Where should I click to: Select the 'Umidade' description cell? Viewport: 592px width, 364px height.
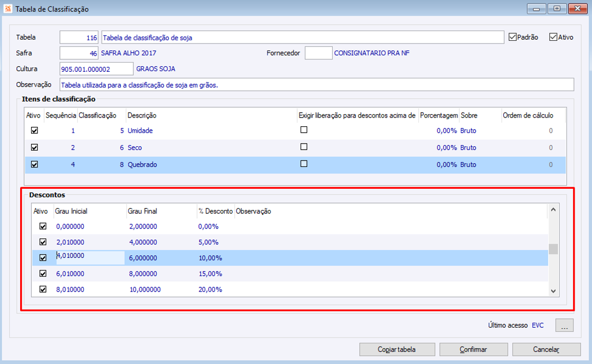(140, 131)
